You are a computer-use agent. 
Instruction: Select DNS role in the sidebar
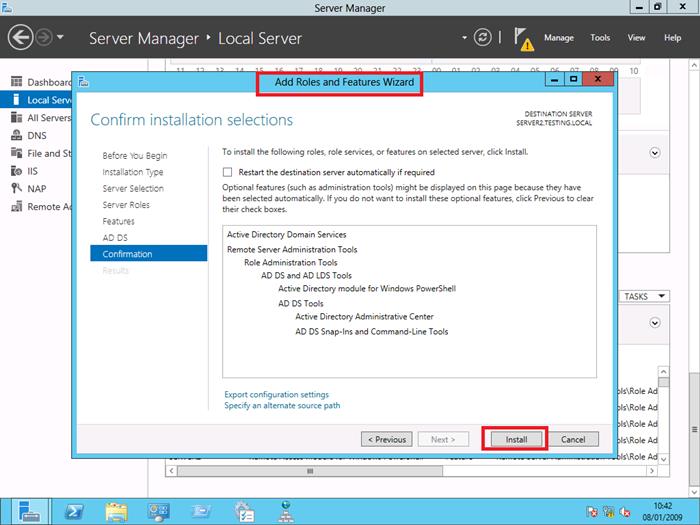click(x=37, y=135)
